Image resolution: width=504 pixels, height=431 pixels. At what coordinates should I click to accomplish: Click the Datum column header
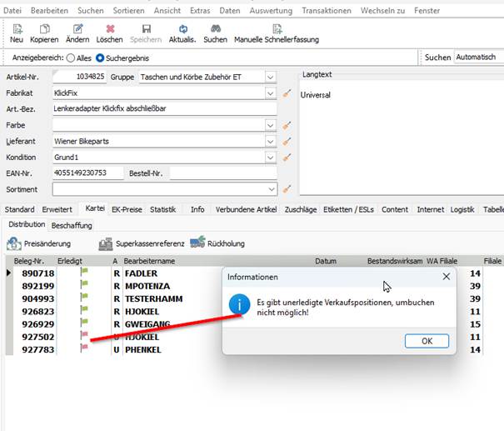[326, 261]
